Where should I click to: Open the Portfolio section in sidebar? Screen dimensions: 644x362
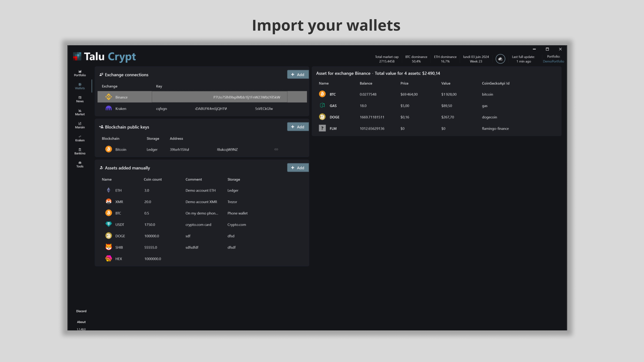pos(80,73)
